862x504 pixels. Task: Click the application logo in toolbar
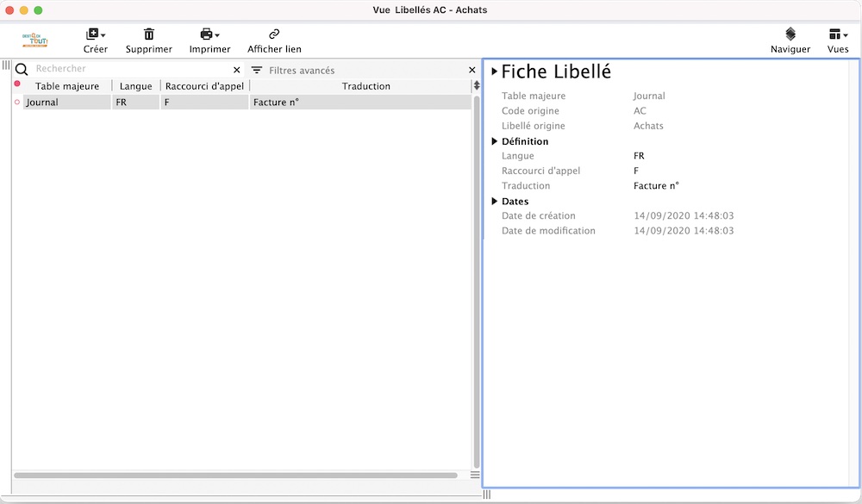pyautogui.click(x=35, y=40)
